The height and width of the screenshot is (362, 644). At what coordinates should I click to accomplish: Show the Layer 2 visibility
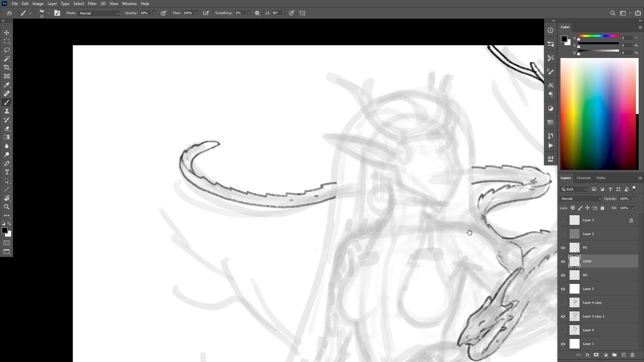tap(563, 234)
